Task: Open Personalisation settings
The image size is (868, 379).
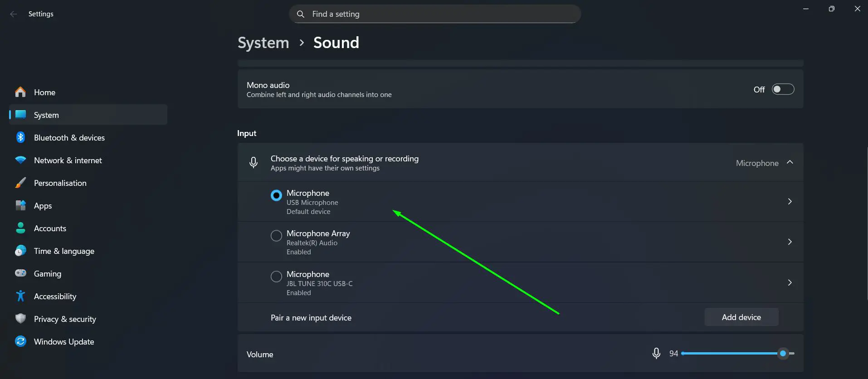Action: click(60, 183)
